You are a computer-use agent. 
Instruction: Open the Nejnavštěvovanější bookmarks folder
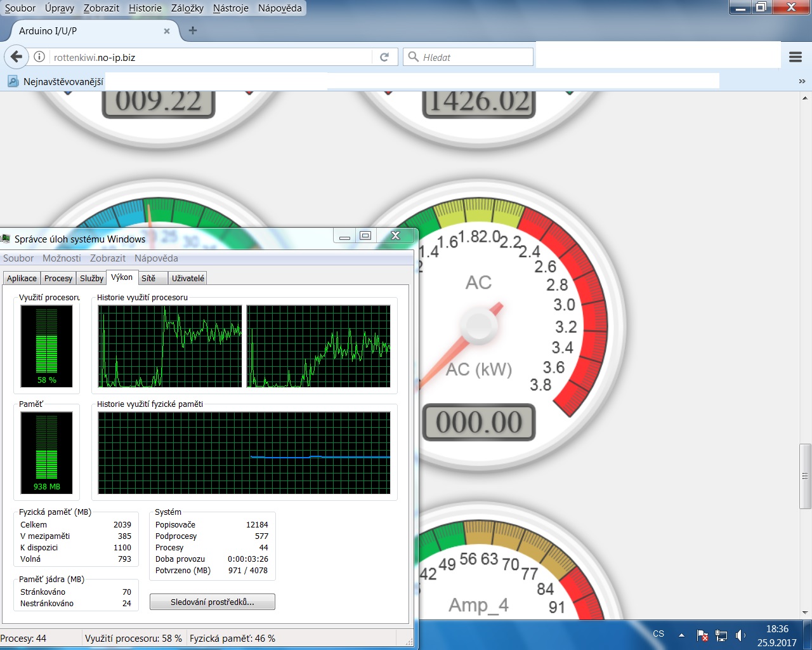coord(56,81)
